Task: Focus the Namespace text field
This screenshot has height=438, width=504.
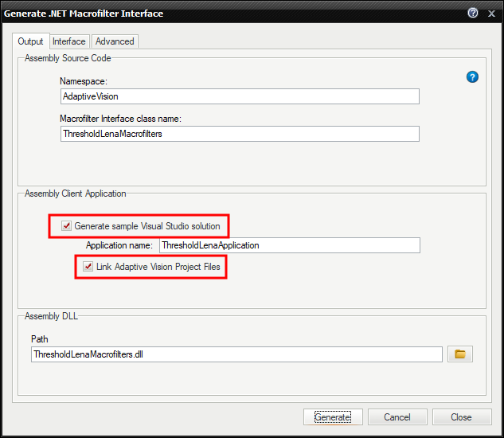Action: (239, 96)
